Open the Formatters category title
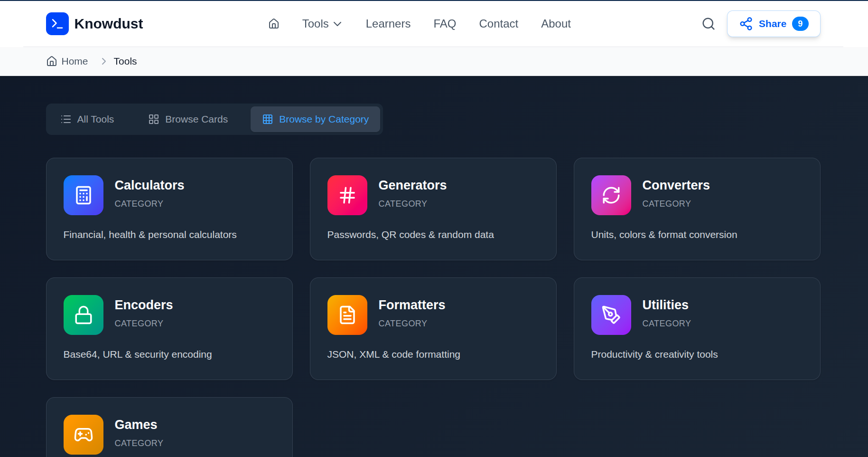The width and height of the screenshot is (868, 457). pos(412,305)
